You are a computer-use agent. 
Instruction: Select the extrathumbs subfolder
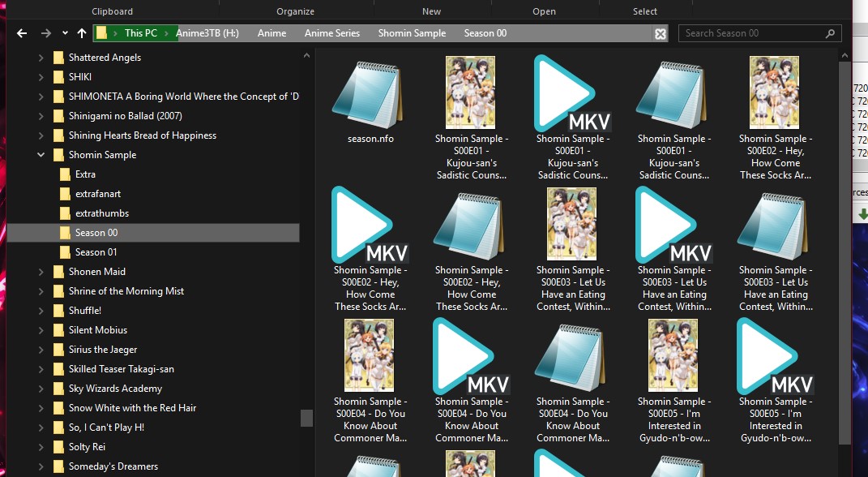tap(102, 213)
